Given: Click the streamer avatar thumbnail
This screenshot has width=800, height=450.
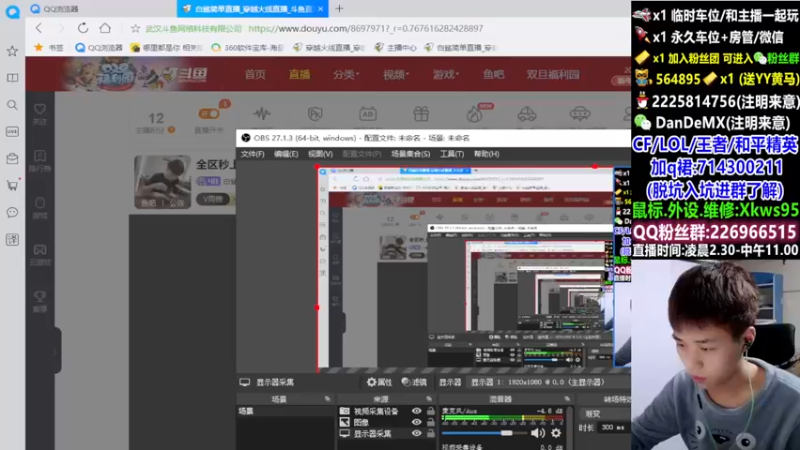Looking at the screenshot, I should [x=162, y=182].
